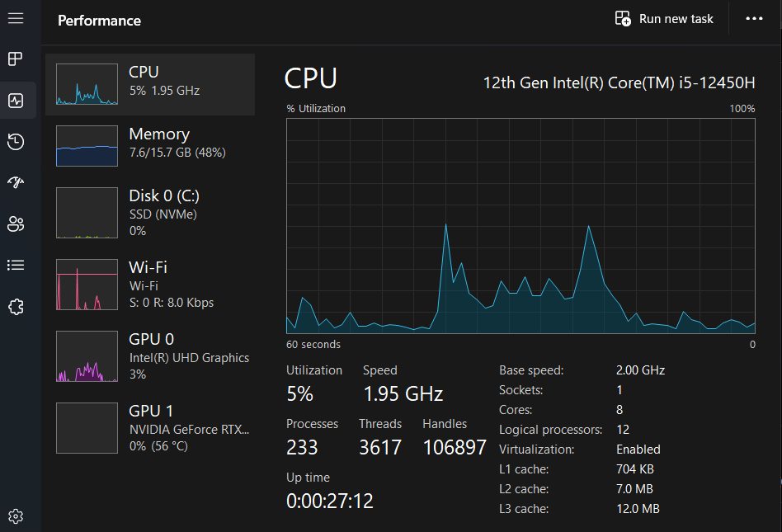Select the CPU performance entry

point(150,84)
